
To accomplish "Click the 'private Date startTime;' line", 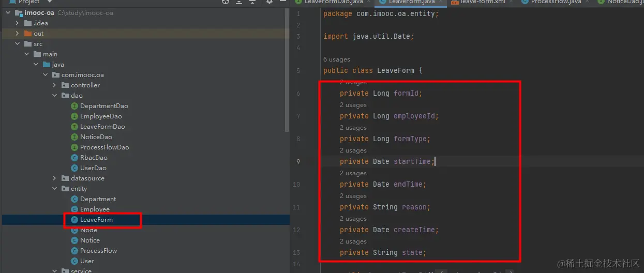I will [387, 161].
